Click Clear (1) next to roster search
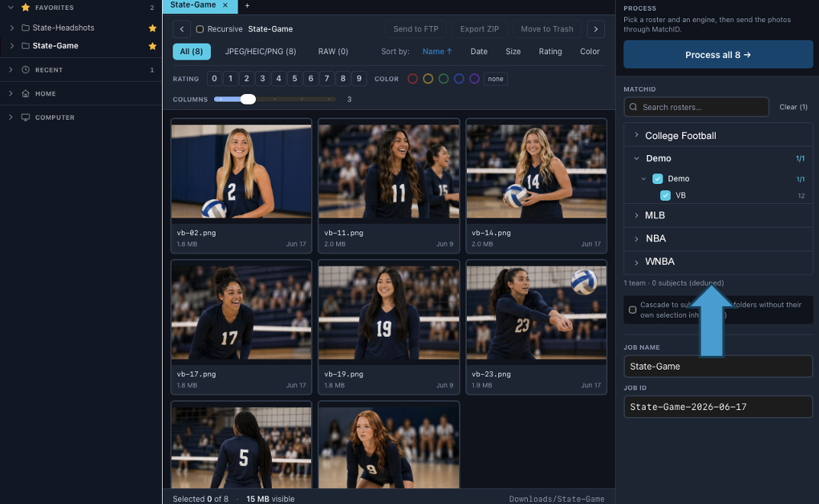The height and width of the screenshot is (504, 819). point(793,107)
